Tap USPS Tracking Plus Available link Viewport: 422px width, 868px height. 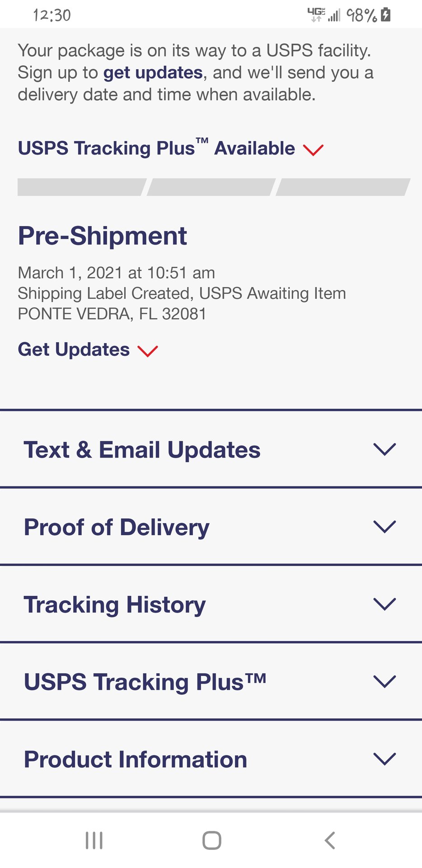[x=156, y=148]
